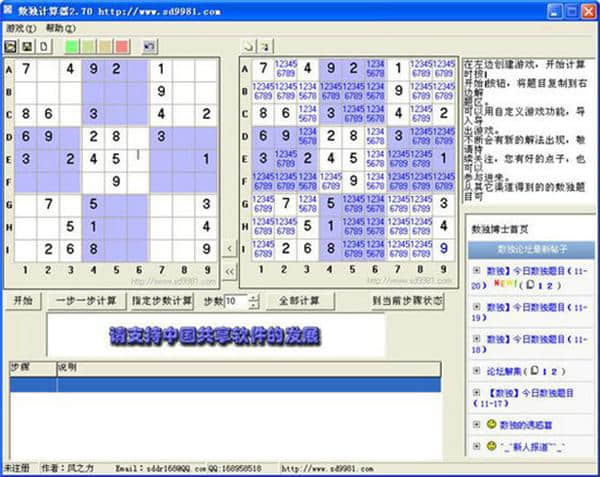Expand the 数独的诱惑篇 forum entry
This screenshot has height=477, width=600.
[476, 425]
